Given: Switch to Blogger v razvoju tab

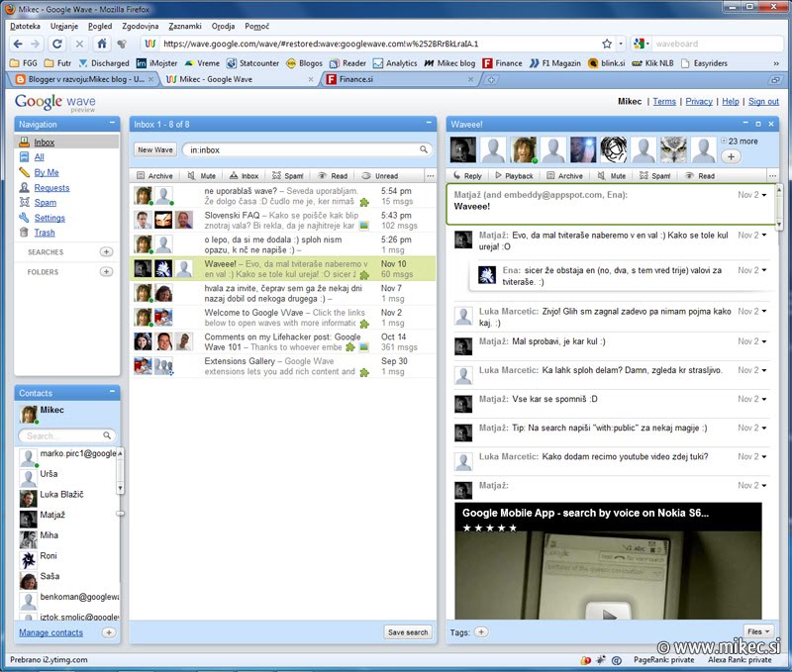Looking at the screenshot, I should point(86,79).
